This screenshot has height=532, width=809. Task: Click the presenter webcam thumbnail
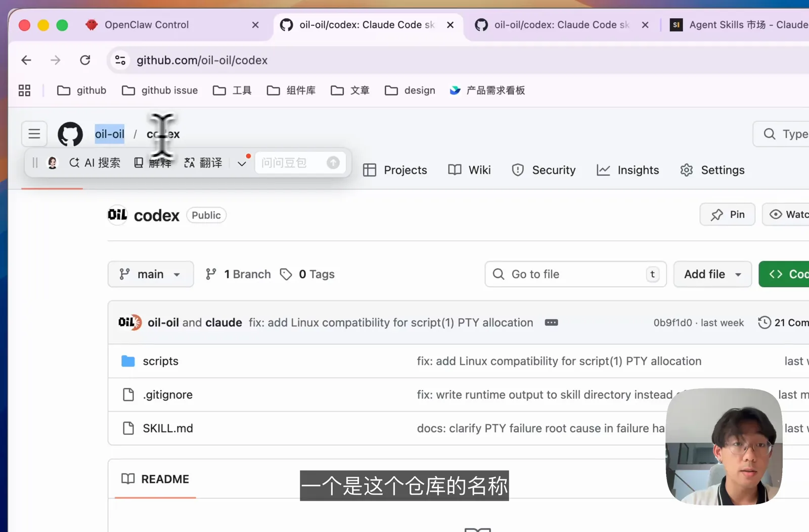pyautogui.click(x=724, y=447)
